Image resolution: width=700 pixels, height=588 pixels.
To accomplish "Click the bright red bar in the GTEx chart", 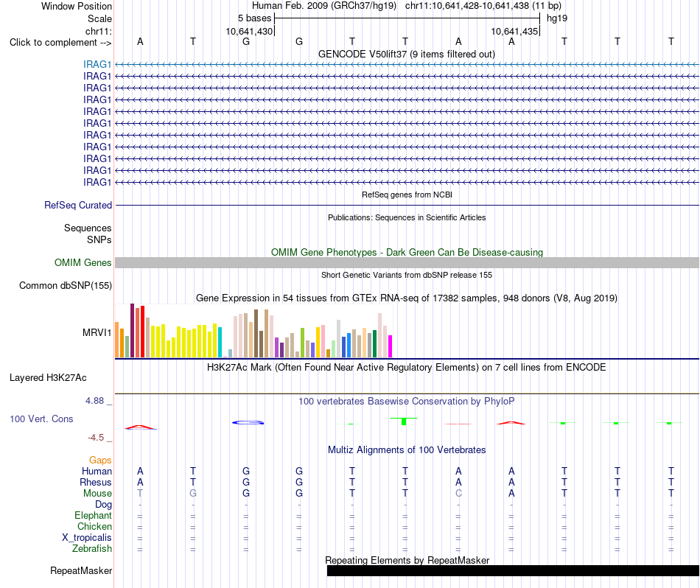I will (142, 332).
